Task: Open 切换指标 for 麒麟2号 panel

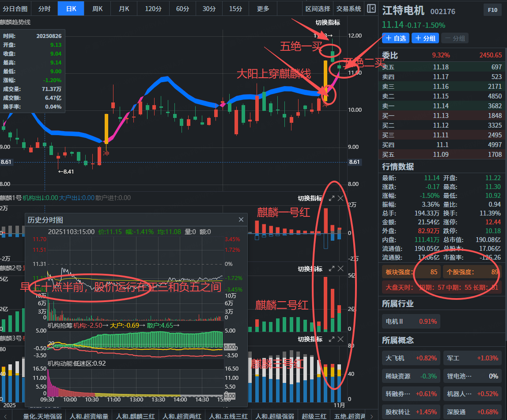Action: pos(310,269)
